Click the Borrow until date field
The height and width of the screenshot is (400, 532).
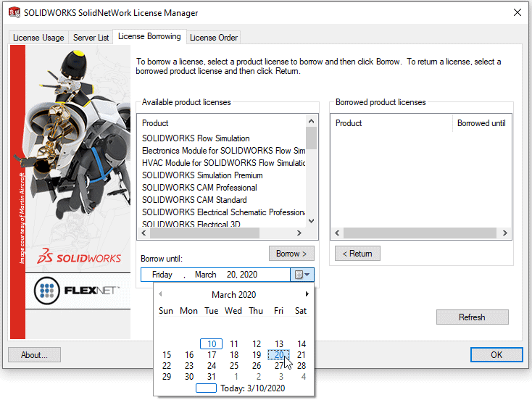tap(216, 275)
